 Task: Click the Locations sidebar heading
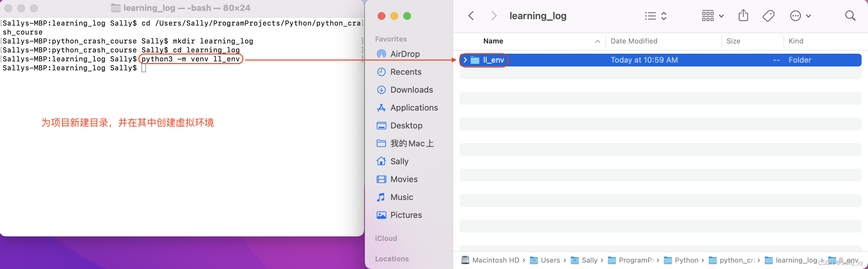[x=391, y=258]
